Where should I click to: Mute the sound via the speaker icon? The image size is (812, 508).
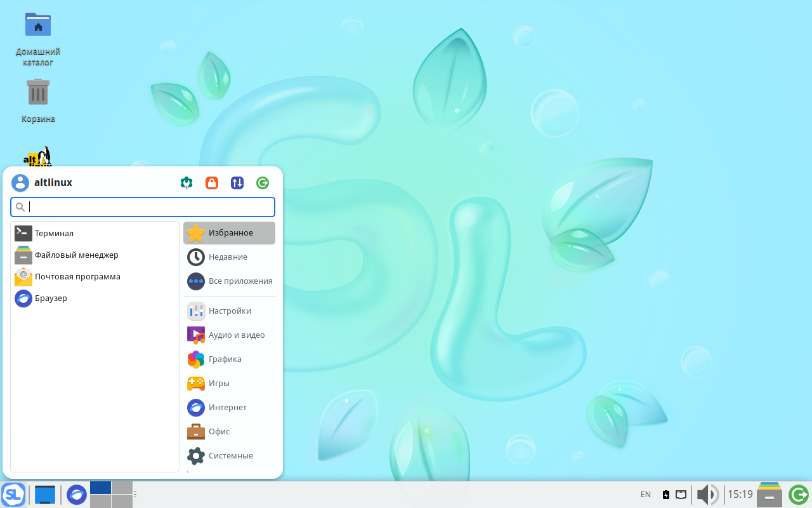coord(707,494)
